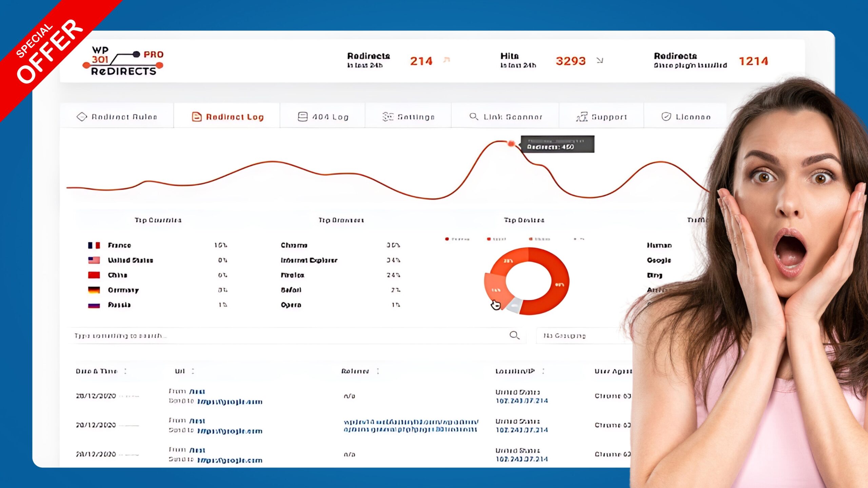
Task: Click the IP address in first log row
Action: (522, 401)
